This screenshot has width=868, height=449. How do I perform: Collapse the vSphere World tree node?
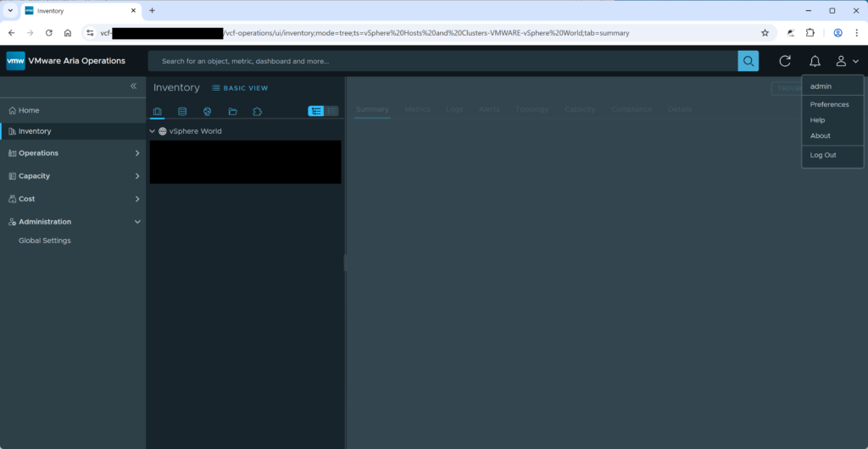pos(153,131)
